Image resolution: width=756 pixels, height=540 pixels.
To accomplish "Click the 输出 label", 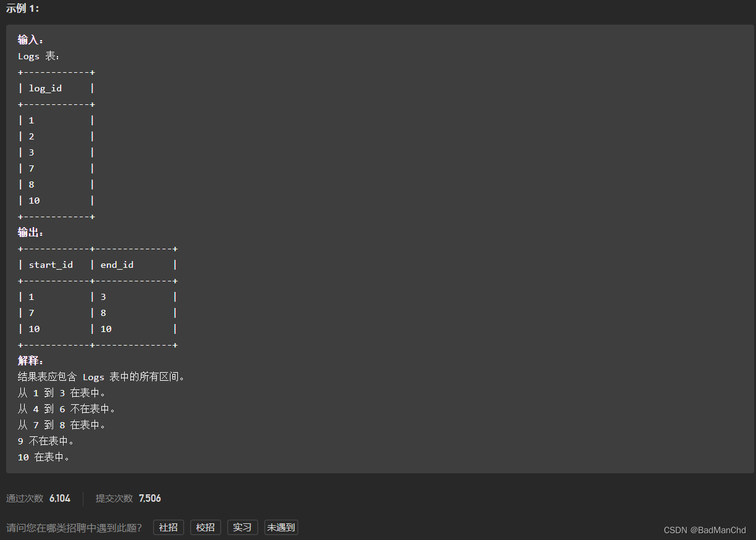I will (31, 233).
